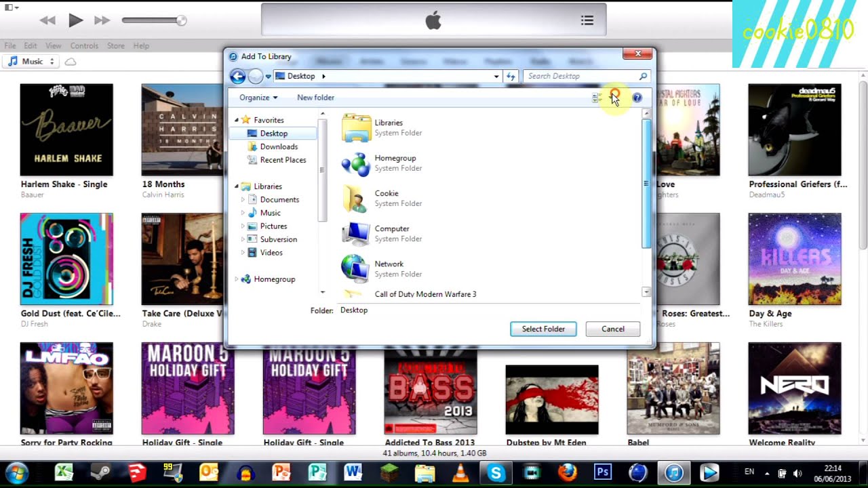This screenshot has height=488, width=868.
Task: Open the Music library selector dropdown in iTunes
Action: pyautogui.click(x=31, y=61)
